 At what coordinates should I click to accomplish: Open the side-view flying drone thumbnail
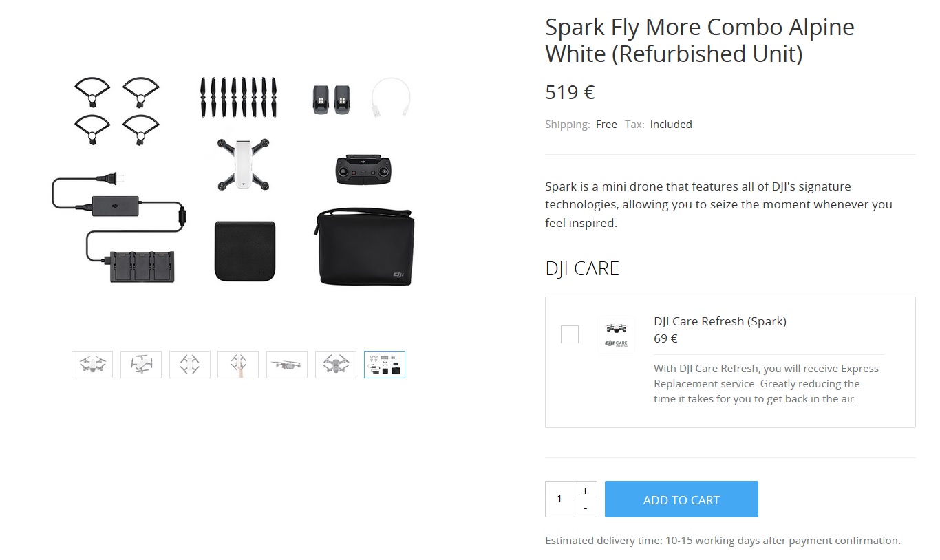pos(287,365)
